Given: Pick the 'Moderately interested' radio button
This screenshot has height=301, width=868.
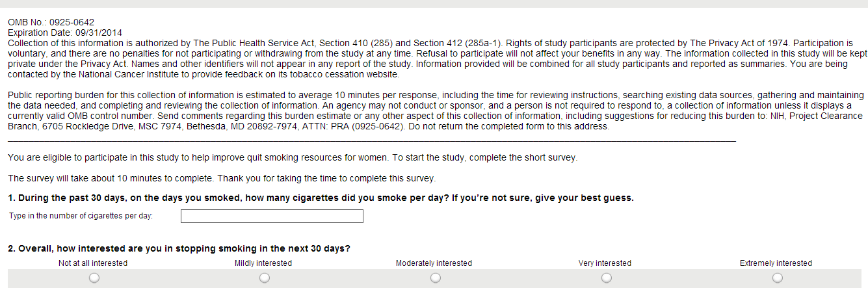Looking at the screenshot, I should [435, 278].
